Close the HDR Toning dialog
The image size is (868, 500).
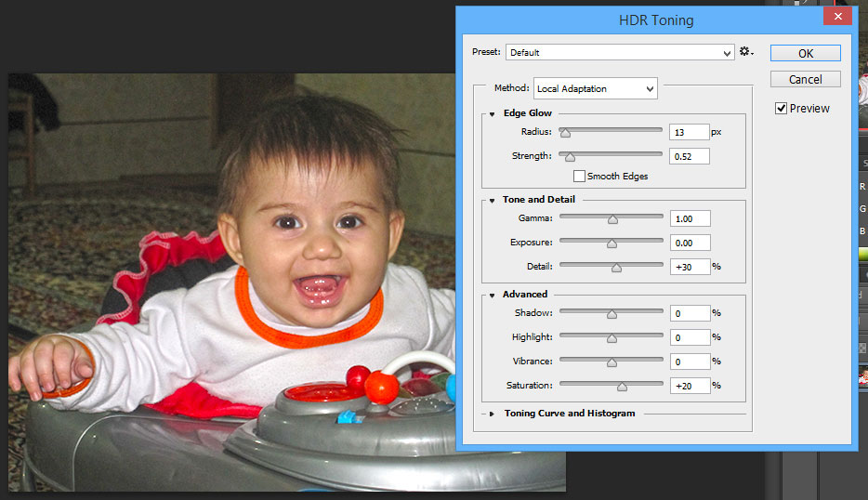[837, 19]
